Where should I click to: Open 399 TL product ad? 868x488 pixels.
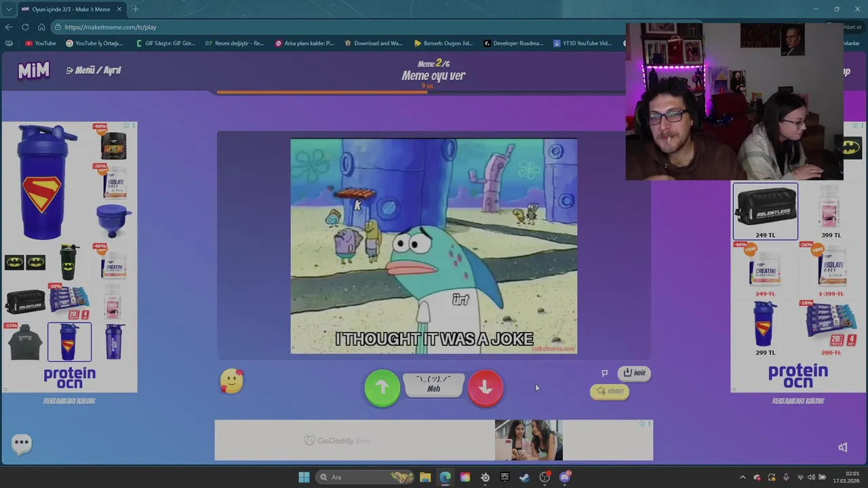click(831, 211)
